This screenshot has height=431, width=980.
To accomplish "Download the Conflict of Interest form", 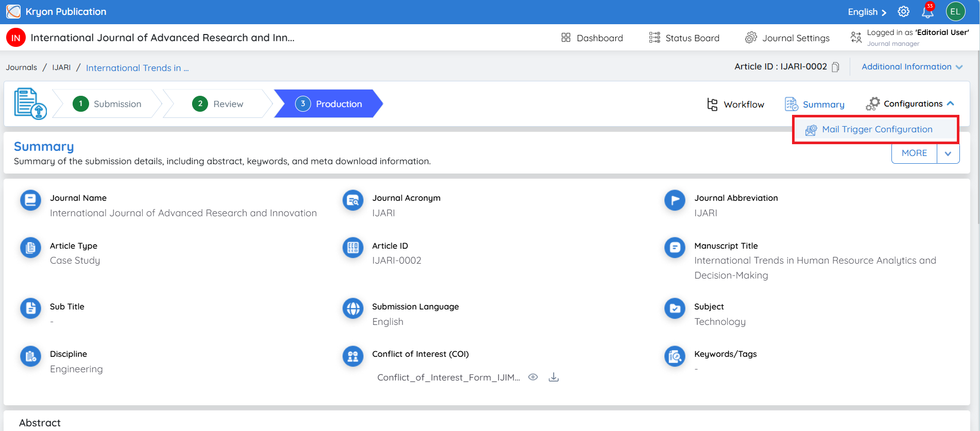I will [554, 377].
